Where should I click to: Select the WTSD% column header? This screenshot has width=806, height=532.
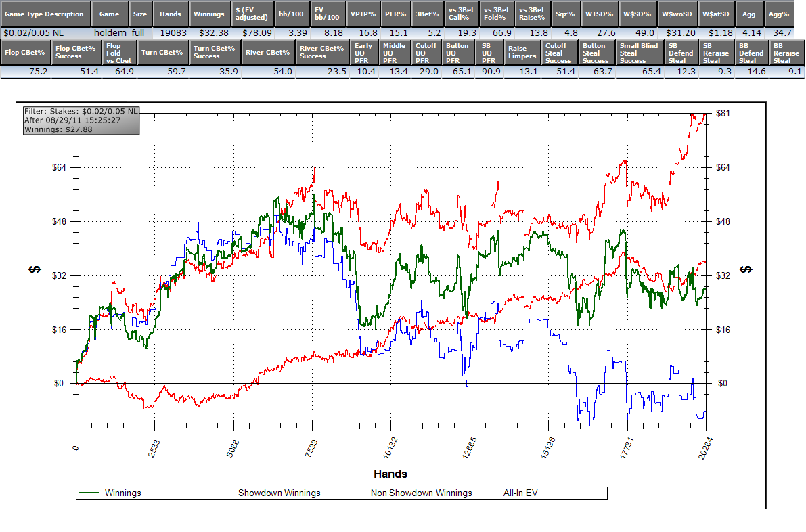pos(600,14)
